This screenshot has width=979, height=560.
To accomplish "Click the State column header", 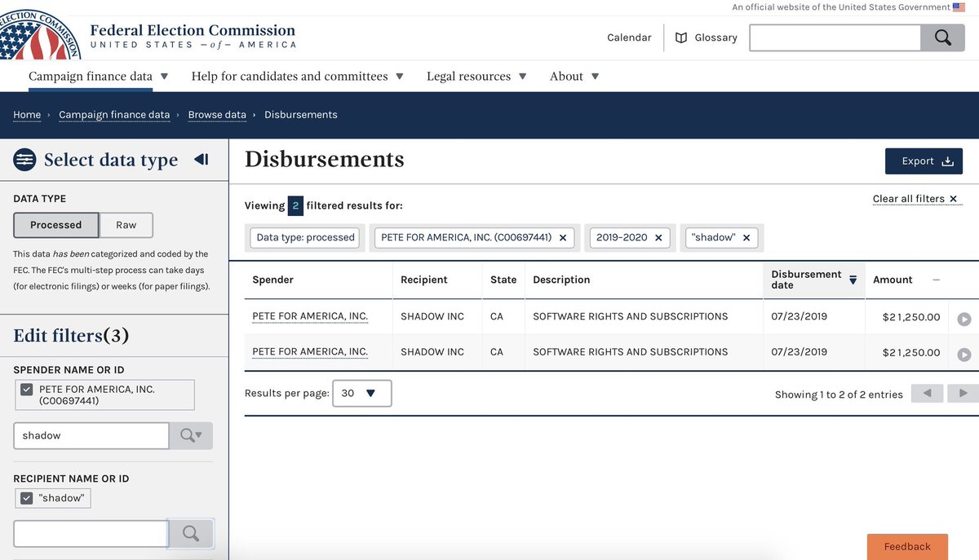I will [x=503, y=280].
